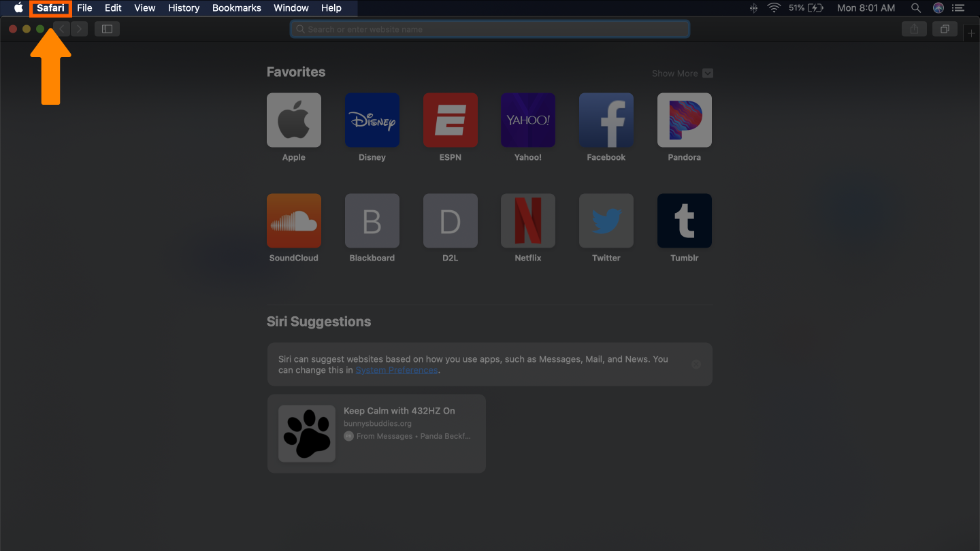
Task: Click the bunnysbuddies.org address text
Action: pyautogui.click(x=378, y=423)
